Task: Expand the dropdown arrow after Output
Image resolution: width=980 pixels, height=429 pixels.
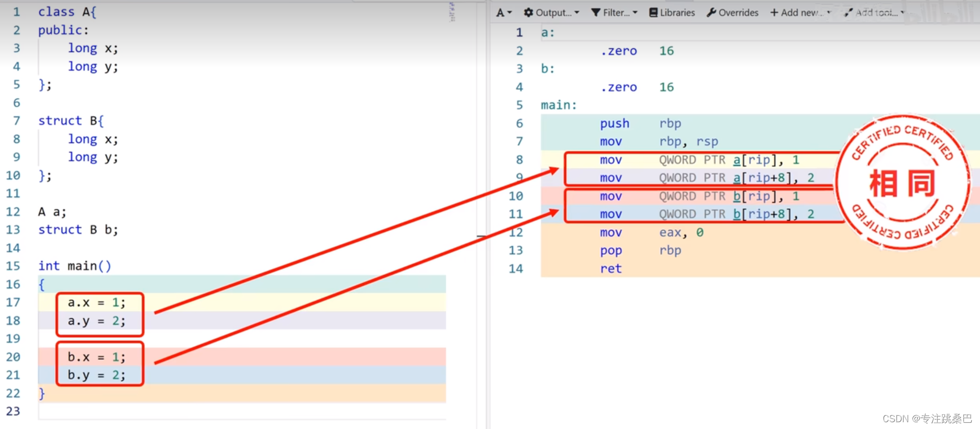Action: pos(577,13)
